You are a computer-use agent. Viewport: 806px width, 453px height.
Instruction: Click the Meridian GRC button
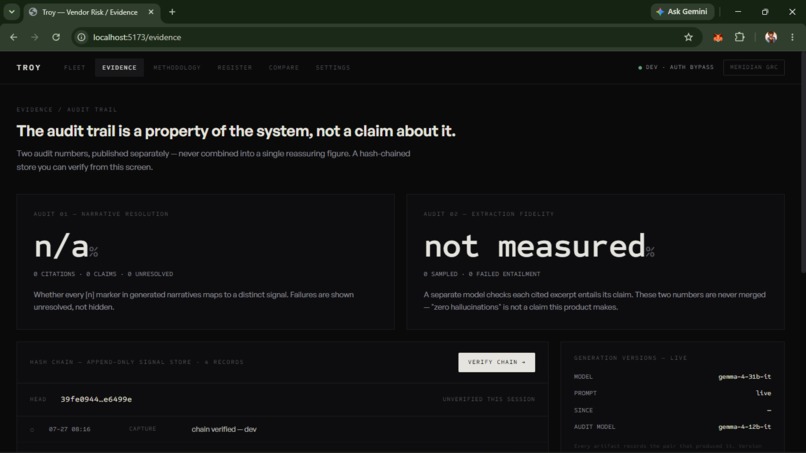[x=754, y=67]
